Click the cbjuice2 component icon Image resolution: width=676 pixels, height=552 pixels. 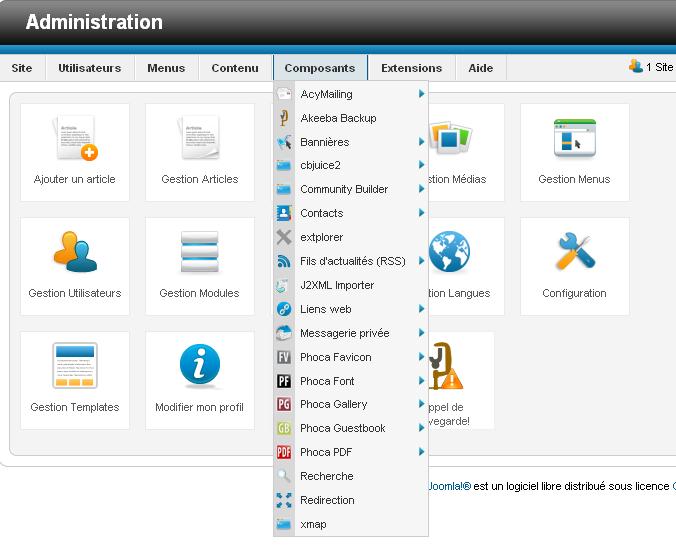point(284,165)
